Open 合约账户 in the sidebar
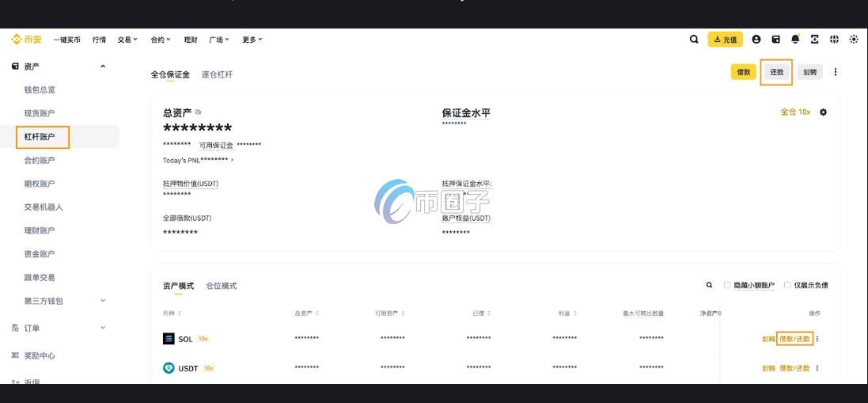 (x=40, y=161)
